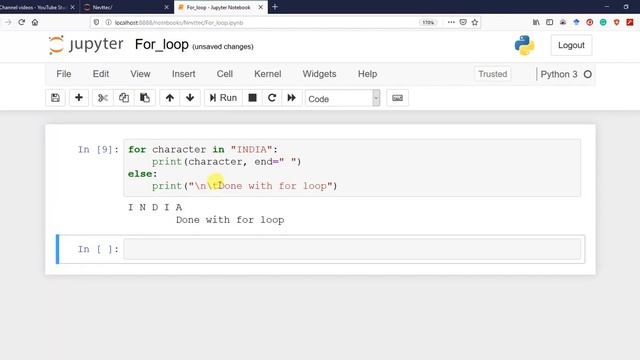Open the Kernel menu
The image size is (640, 360).
[x=268, y=74]
